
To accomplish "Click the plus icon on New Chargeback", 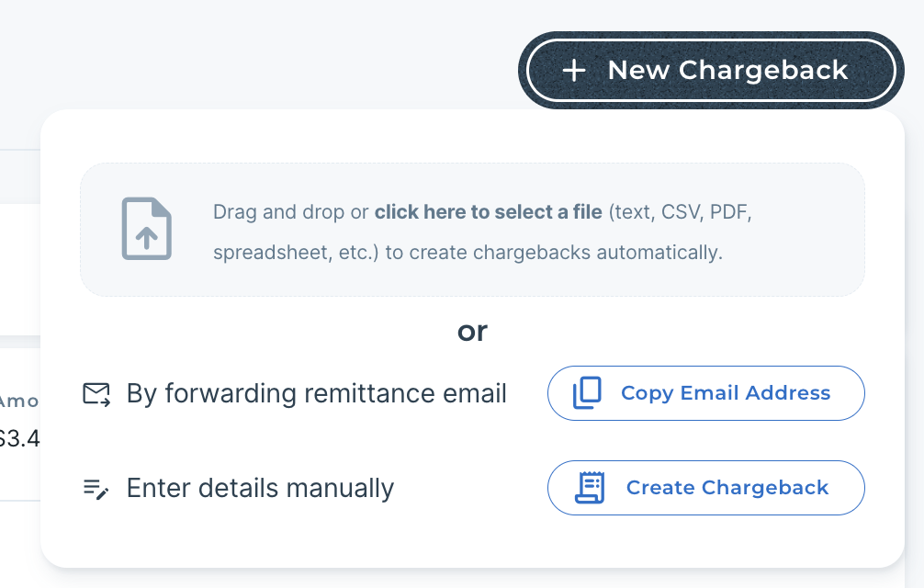I will (x=574, y=71).
